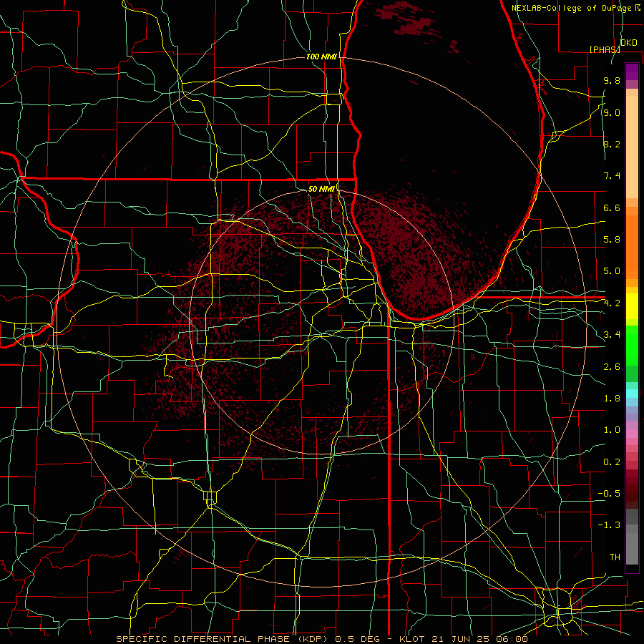
Task: Click the 8.2 scale value
Action: 612,144
